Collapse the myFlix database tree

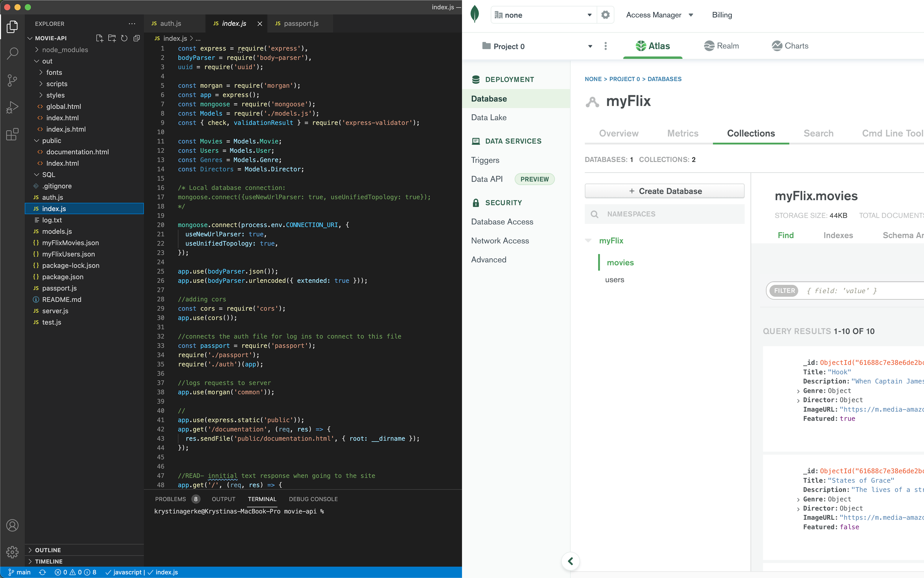588,240
